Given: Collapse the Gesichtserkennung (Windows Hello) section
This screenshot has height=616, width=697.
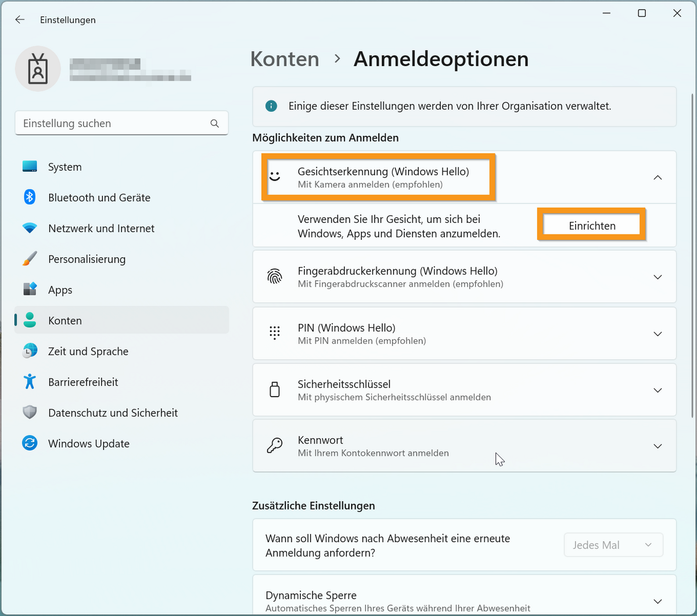Looking at the screenshot, I should pyautogui.click(x=658, y=178).
